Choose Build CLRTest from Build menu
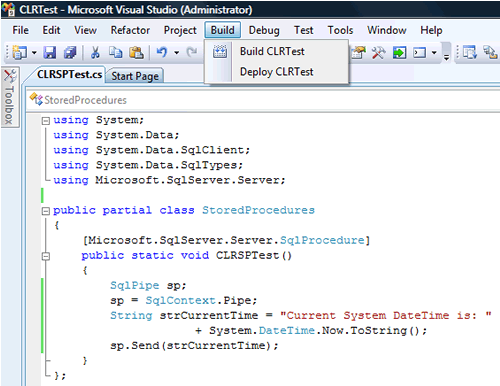 coord(277,52)
